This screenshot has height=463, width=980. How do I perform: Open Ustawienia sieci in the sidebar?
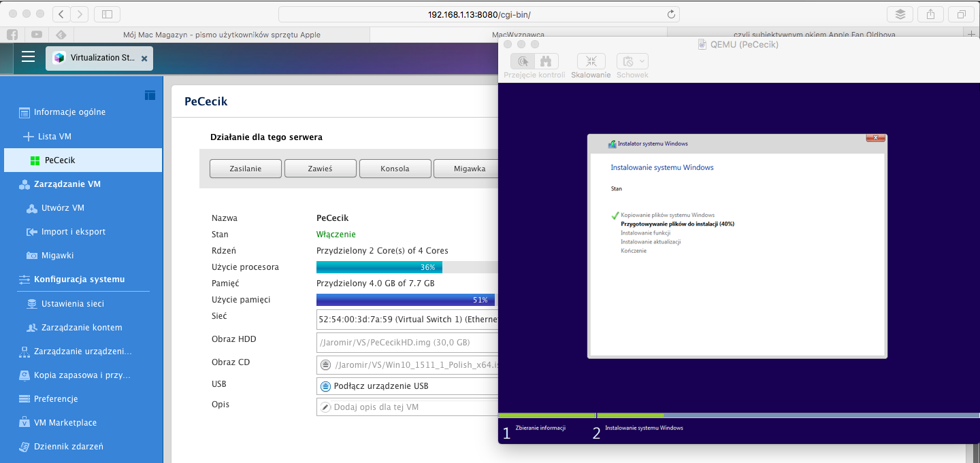(x=73, y=304)
